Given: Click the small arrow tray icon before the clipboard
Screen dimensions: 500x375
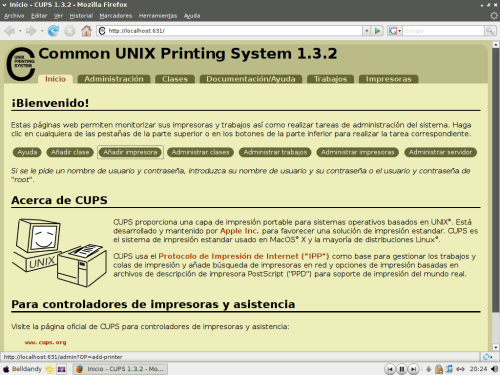Looking at the screenshot, I should pos(429,369).
